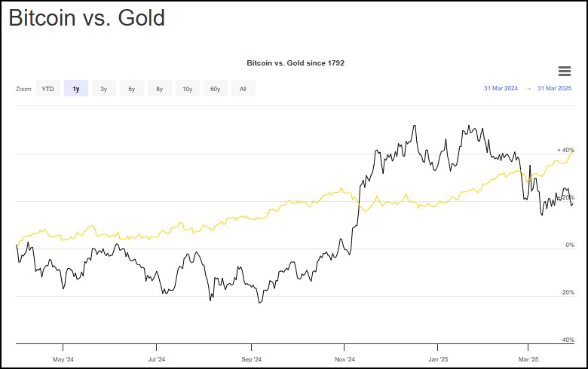Click the Bitcoin vs. Gold page heading

coord(87,18)
